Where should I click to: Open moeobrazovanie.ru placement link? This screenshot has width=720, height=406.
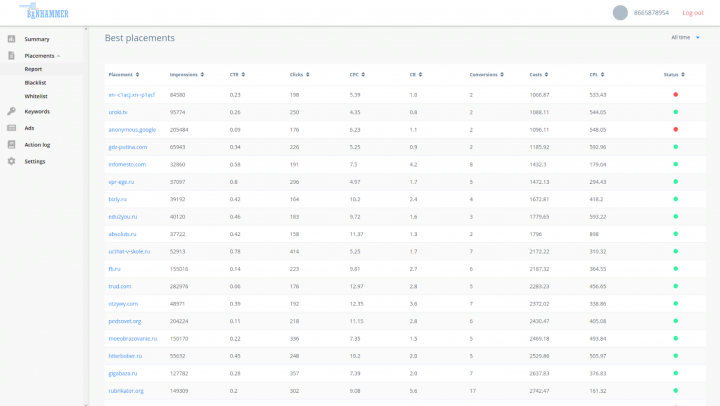coord(133,338)
